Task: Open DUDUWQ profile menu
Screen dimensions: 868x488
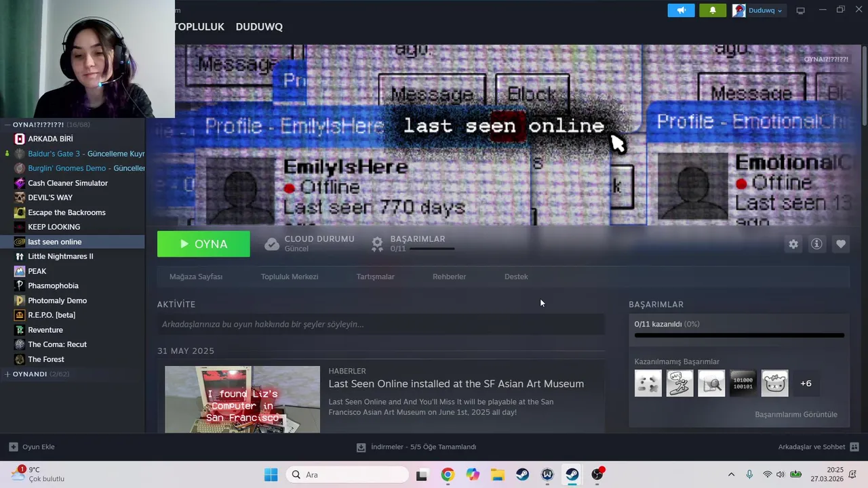Action: coord(259,26)
